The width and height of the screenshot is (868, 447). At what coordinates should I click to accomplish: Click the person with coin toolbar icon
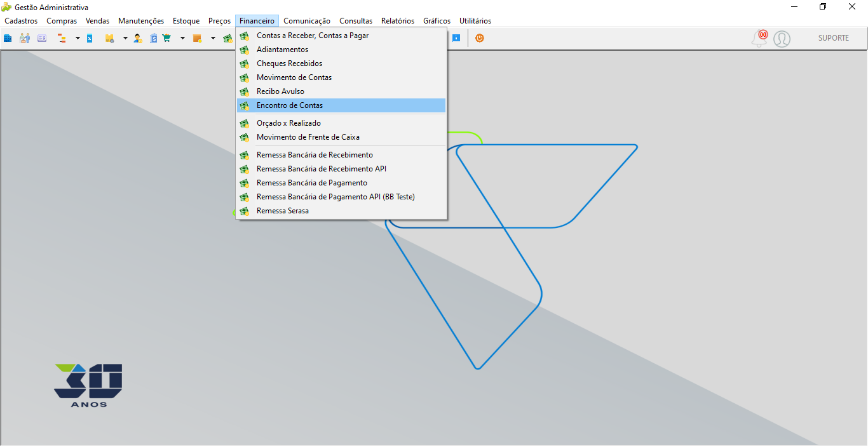coord(137,38)
